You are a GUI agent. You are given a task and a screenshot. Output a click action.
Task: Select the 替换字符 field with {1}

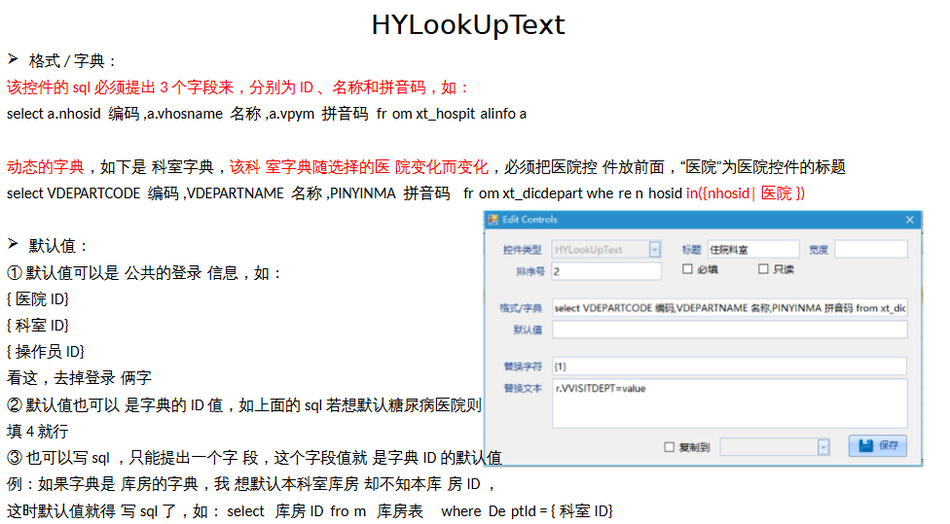(x=729, y=366)
